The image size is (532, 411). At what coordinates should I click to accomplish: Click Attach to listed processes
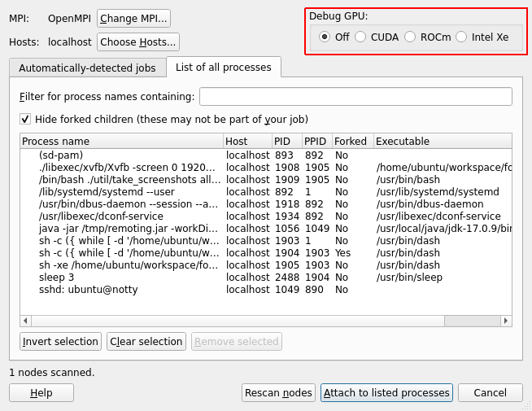(386, 392)
